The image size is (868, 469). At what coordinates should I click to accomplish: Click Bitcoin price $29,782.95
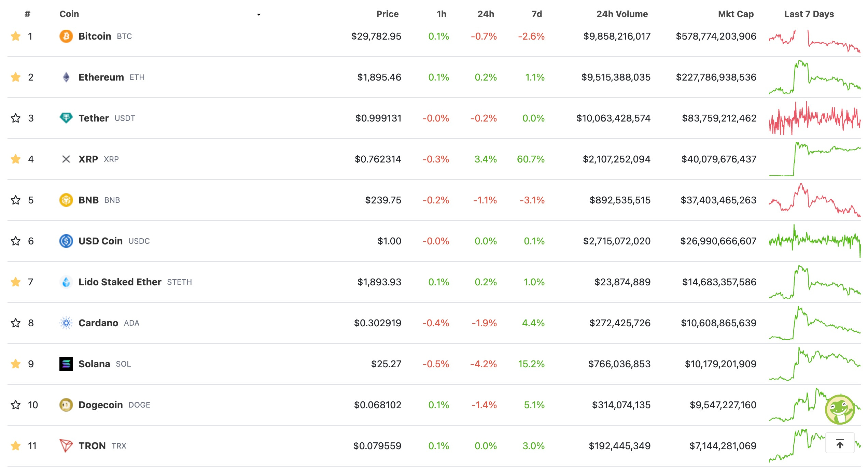(x=376, y=36)
